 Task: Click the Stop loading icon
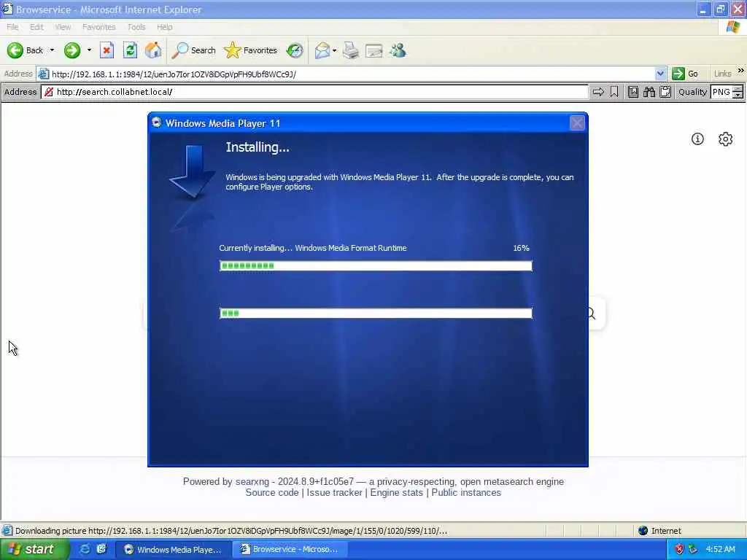point(107,50)
